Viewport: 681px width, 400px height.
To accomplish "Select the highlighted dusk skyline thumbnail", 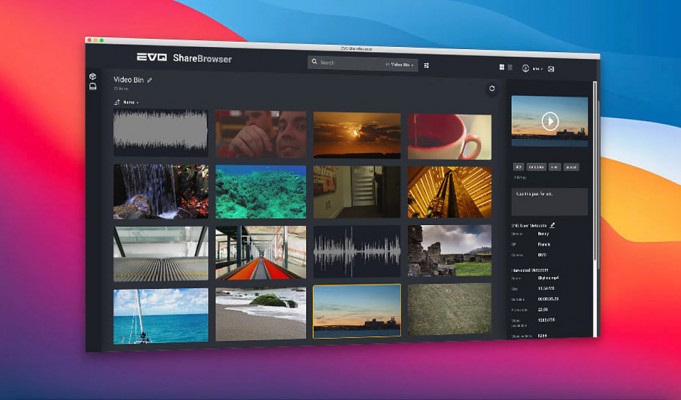I will (357, 311).
